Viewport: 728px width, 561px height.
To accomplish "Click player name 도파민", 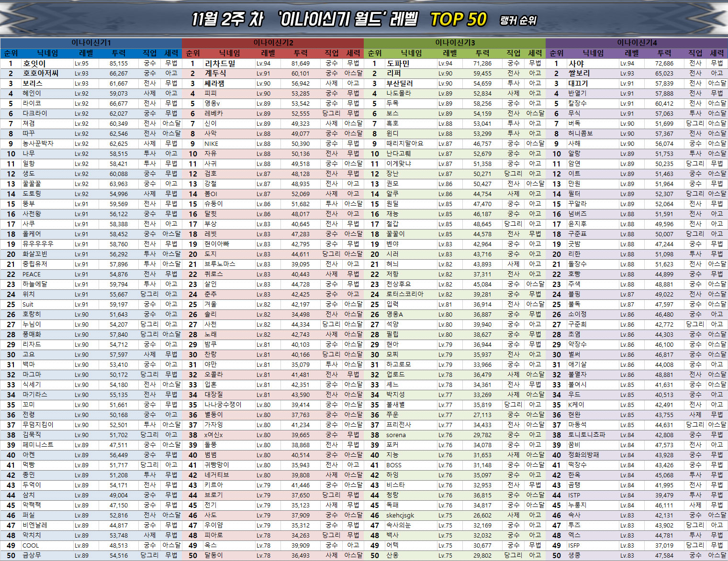I will [x=398, y=63].
